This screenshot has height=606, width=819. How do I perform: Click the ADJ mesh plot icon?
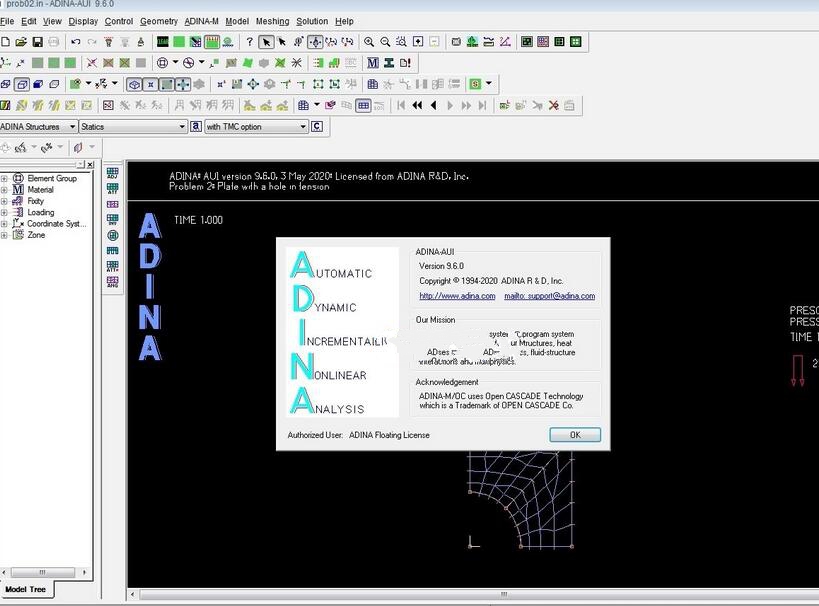point(112,173)
